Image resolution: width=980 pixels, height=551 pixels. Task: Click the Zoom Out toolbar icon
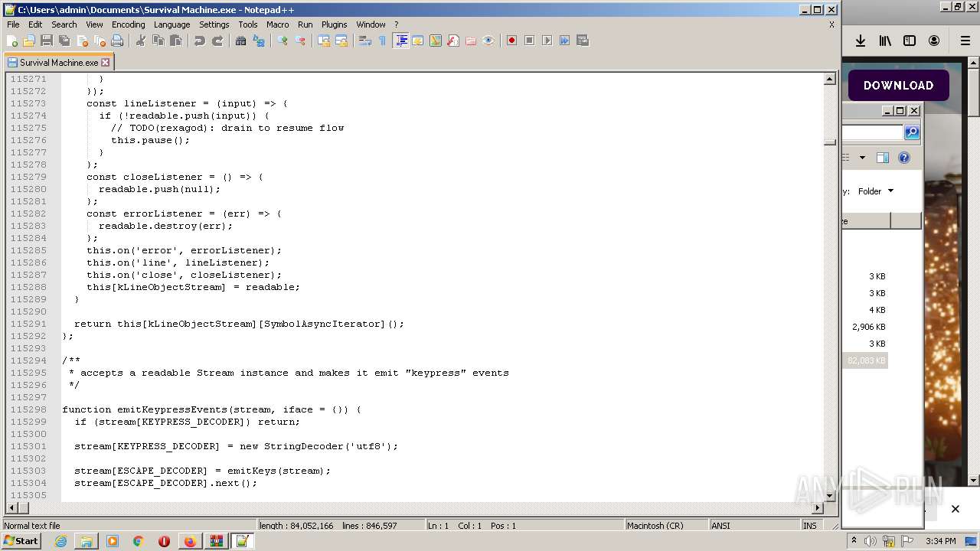click(300, 41)
